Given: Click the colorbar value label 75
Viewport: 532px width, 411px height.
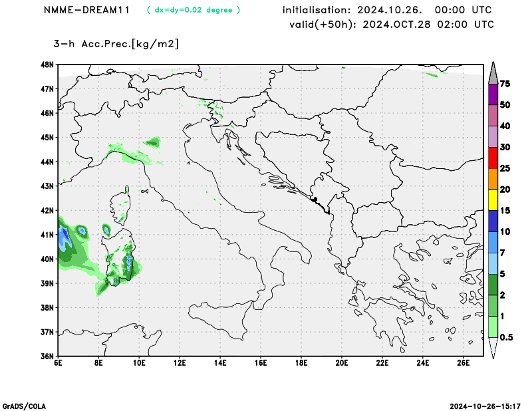Looking at the screenshot, I should click(505, 84).
